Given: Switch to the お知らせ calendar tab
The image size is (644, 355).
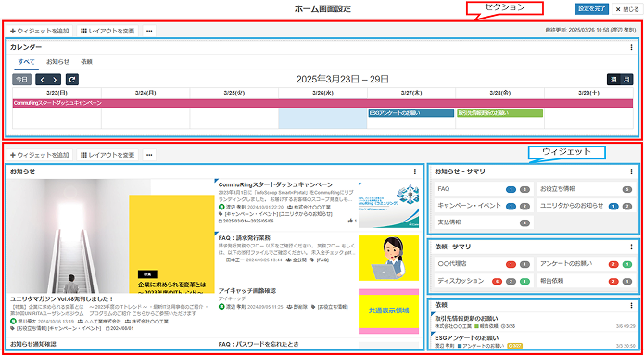Looking at the screenshot, I should click(x=57, y=62).
